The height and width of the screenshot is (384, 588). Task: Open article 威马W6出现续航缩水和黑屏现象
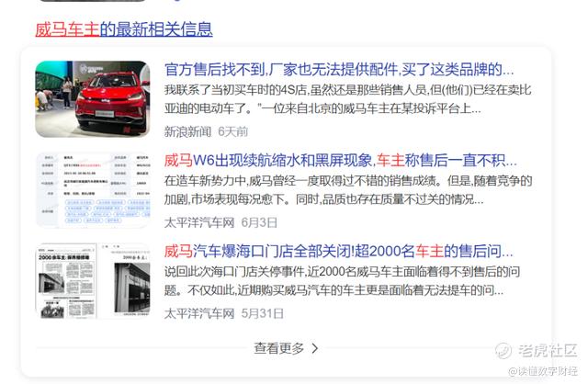coord(341,161)
